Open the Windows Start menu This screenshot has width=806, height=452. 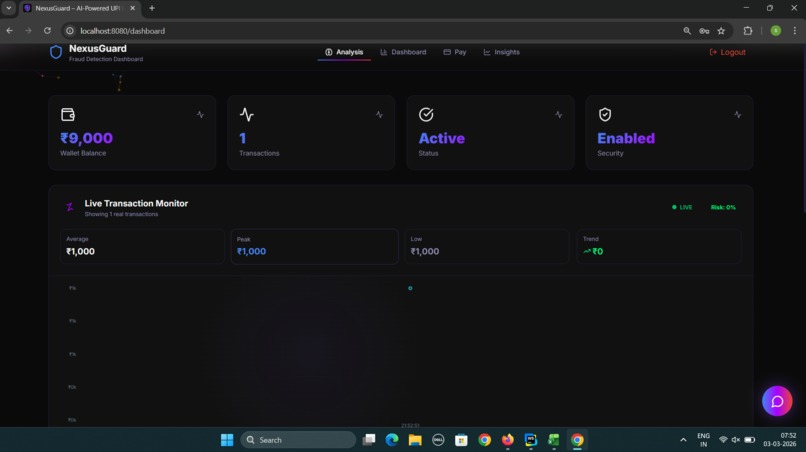227,440
